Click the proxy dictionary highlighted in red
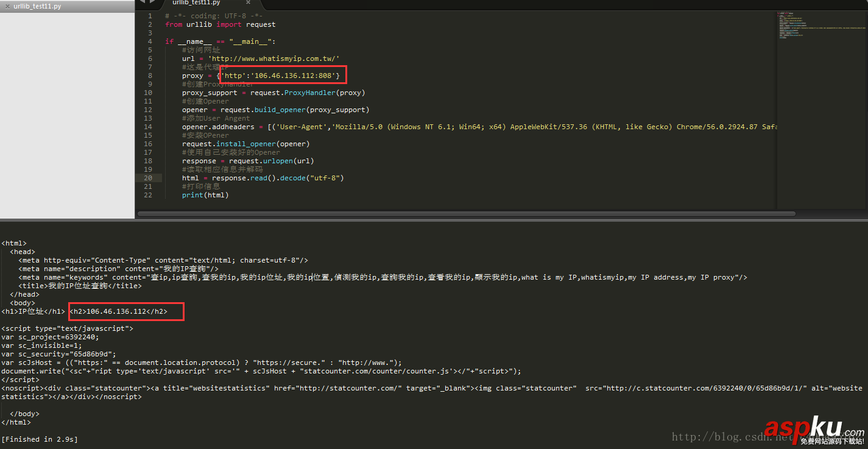Image resolution: width=868 pixels, height=449 pixels. point(282,75)
